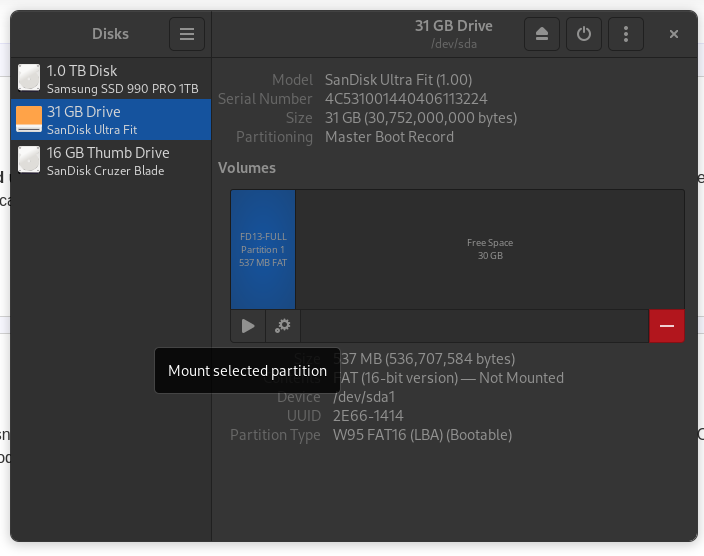Click the Master Boot Record partitioning value

389,137
